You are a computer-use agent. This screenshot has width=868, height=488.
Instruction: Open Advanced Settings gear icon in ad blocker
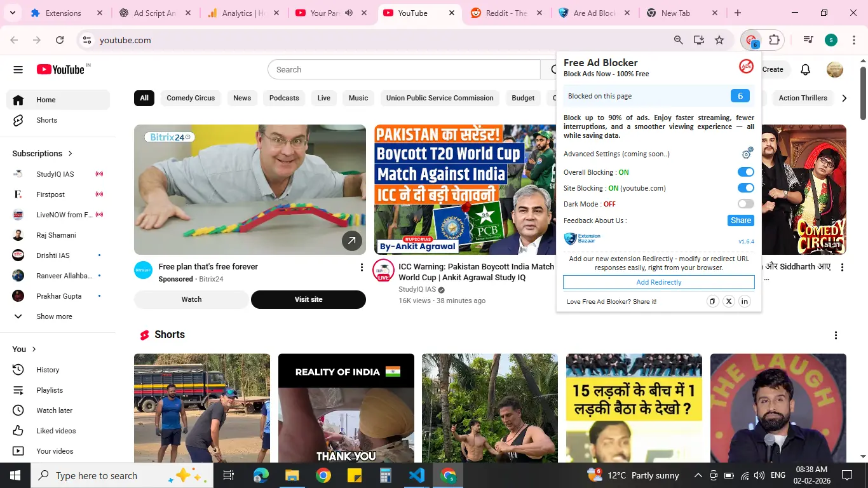747,153
